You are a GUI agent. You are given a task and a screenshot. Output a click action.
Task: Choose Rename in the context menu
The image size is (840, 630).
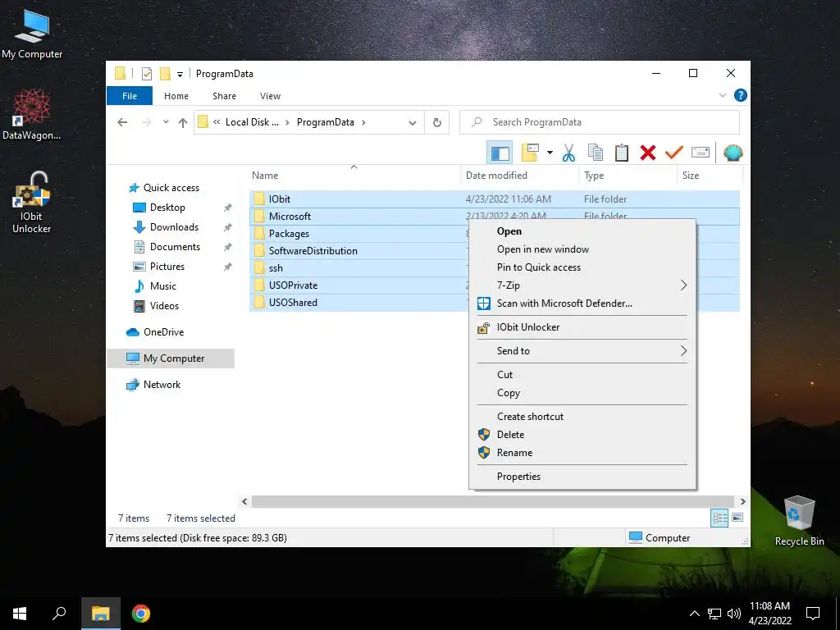pyautogui.click(x=582, y=453)
